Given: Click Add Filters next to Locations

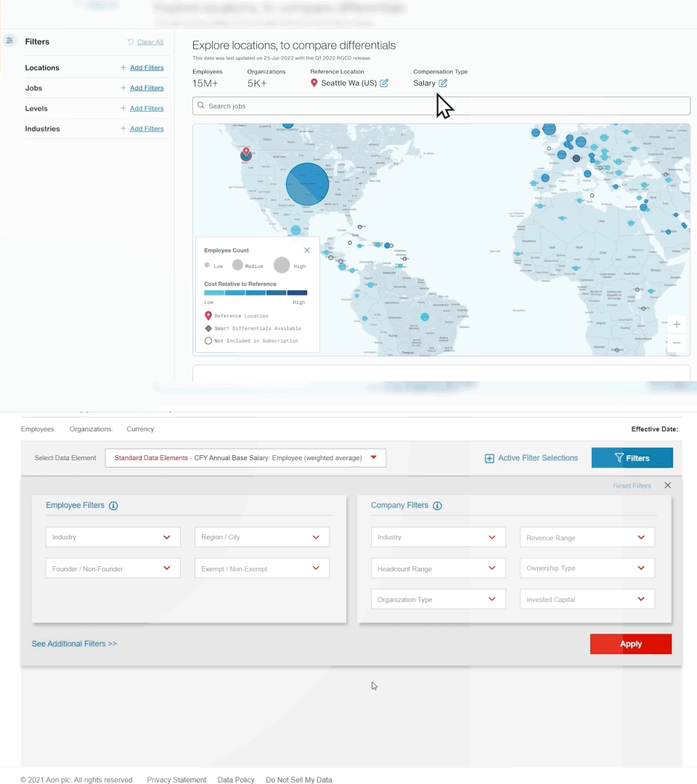Looking at the screenshot, I should (146, 68).
